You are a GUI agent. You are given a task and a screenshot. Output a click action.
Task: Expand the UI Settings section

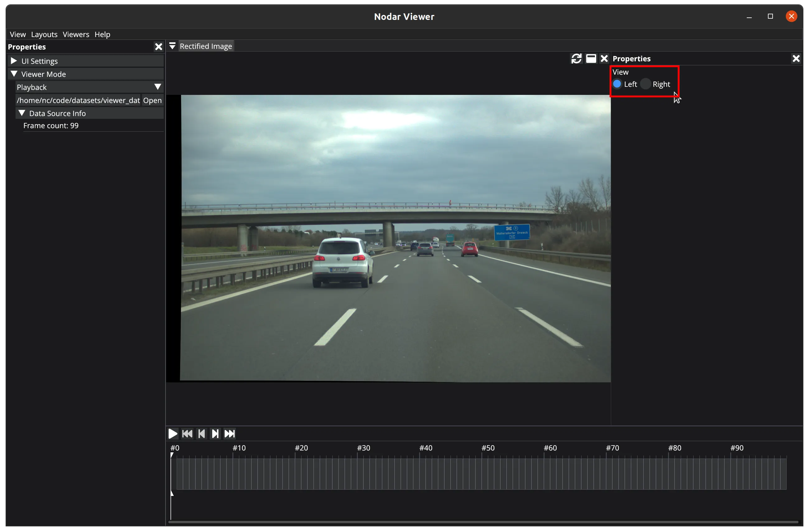(x=14, y=61)
